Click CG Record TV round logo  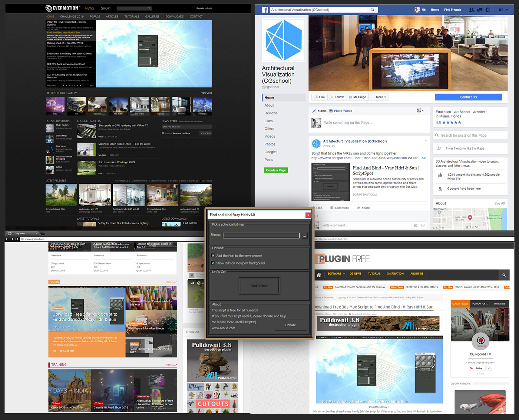[x=480, y=340]
